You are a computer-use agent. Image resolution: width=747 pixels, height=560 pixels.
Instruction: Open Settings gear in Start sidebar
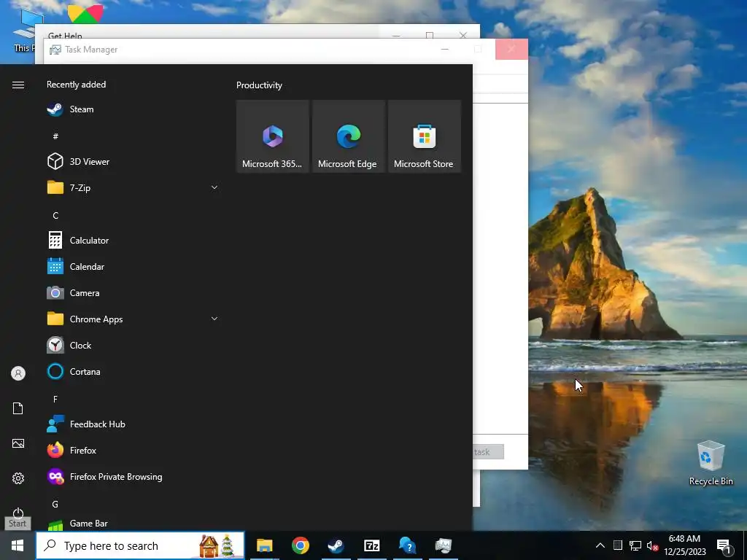click(x=18, y=478)
